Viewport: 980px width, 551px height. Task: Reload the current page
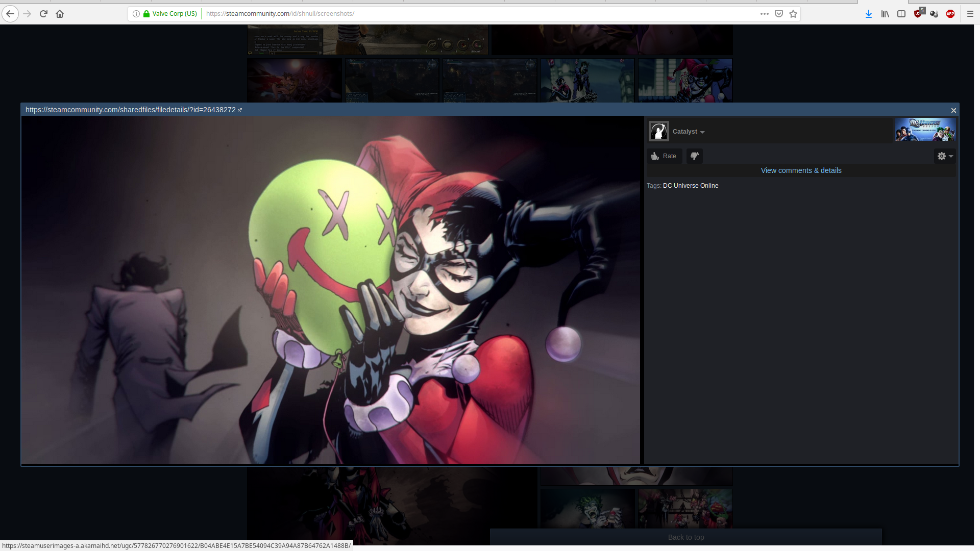tap(43, 14)
